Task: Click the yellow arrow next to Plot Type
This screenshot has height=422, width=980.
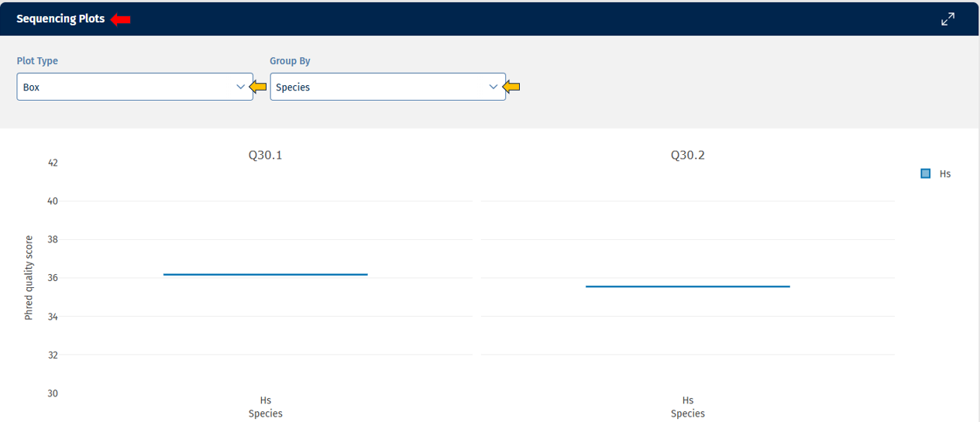Action: pos(259,87)
